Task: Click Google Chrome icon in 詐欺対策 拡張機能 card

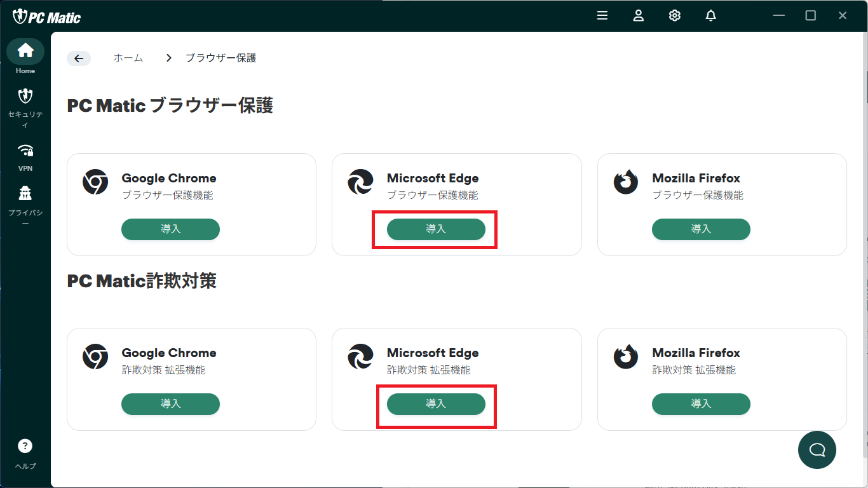Action: (95, 357)
